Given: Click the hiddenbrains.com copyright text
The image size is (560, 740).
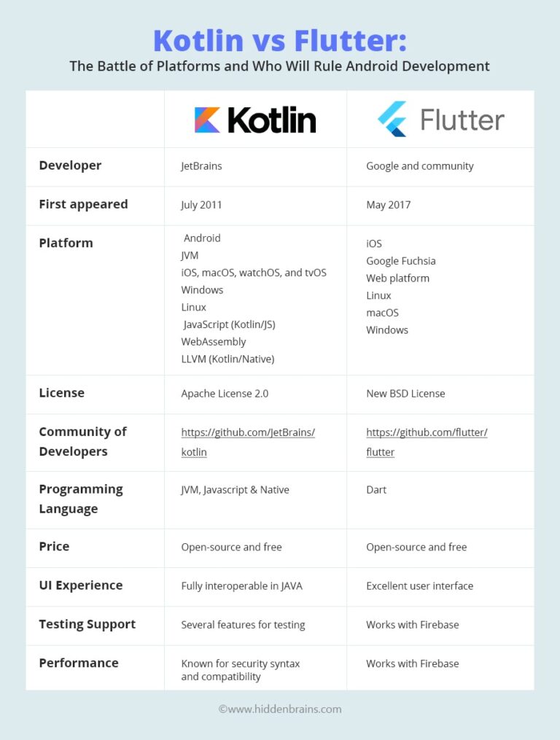Looking at the screenshot, I should pyautogui.click(x=280, y=709).
